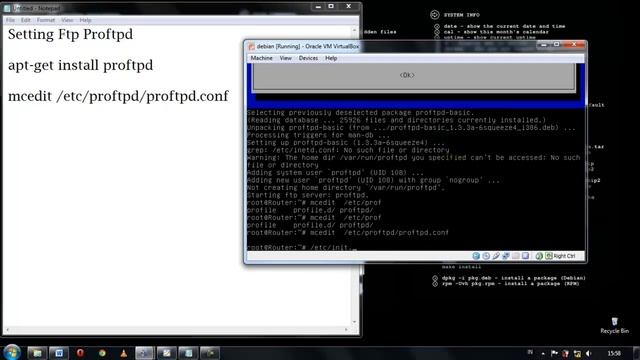Click the 'mcedit /etc/proftpd/proftpd.conf' line in Notepad
Image resolution: width=640 pixels, height=360 pixels.
(x=118, y=96)
